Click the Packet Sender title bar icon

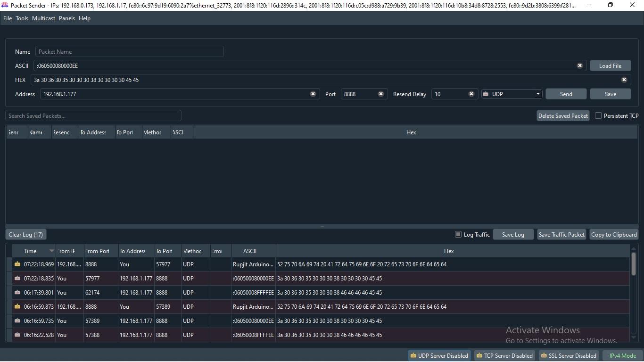coord(5,5)
